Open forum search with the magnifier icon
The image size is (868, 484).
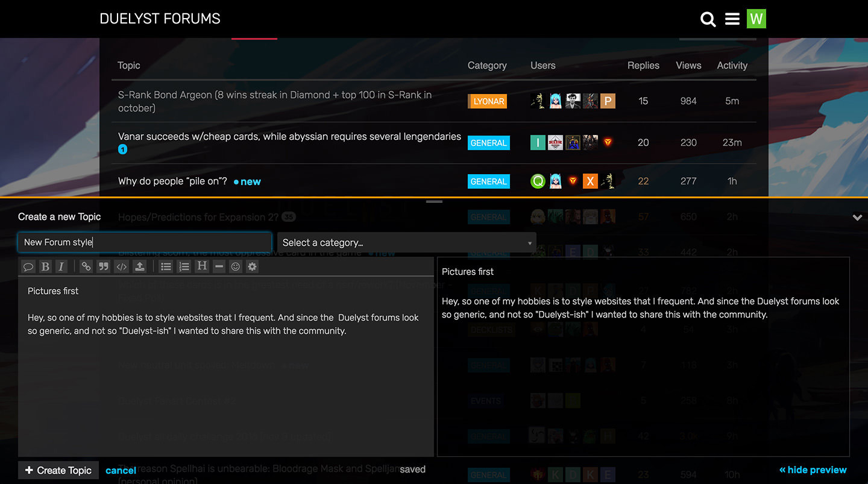point(708,19)
